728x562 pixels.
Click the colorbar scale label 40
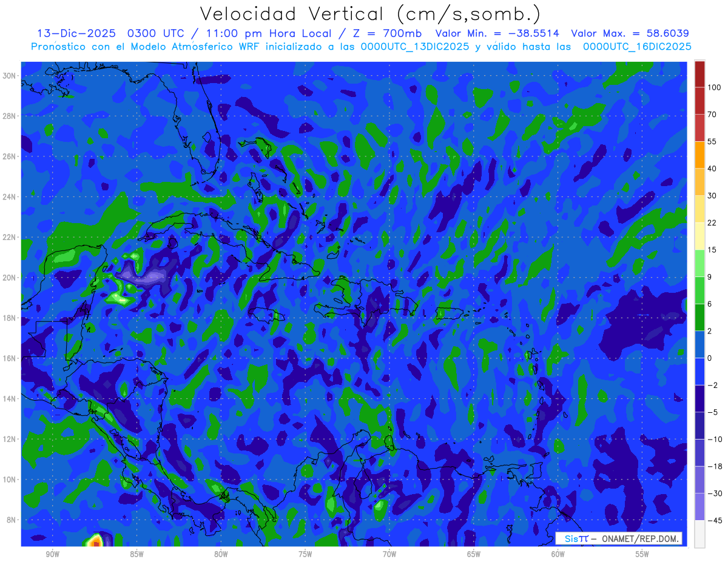(x=712, y=169)
